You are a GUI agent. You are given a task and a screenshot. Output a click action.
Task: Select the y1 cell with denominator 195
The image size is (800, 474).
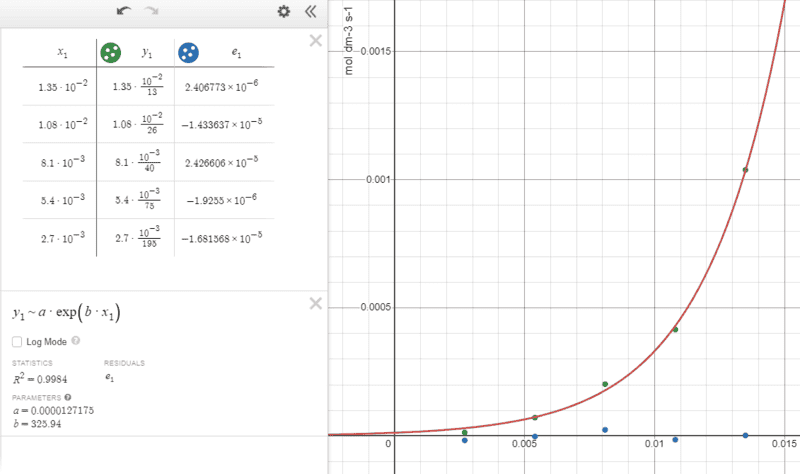(x=136, y=238)
